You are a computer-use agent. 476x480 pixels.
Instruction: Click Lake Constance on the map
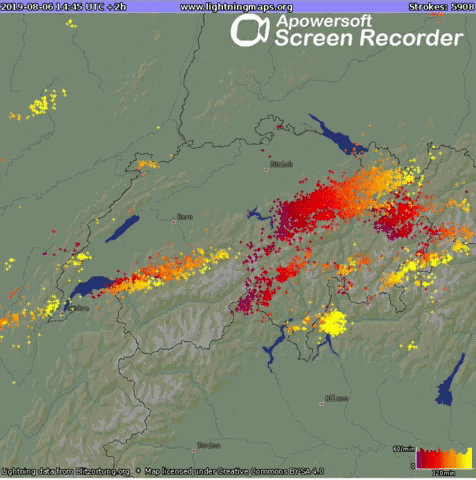[337, 136]
